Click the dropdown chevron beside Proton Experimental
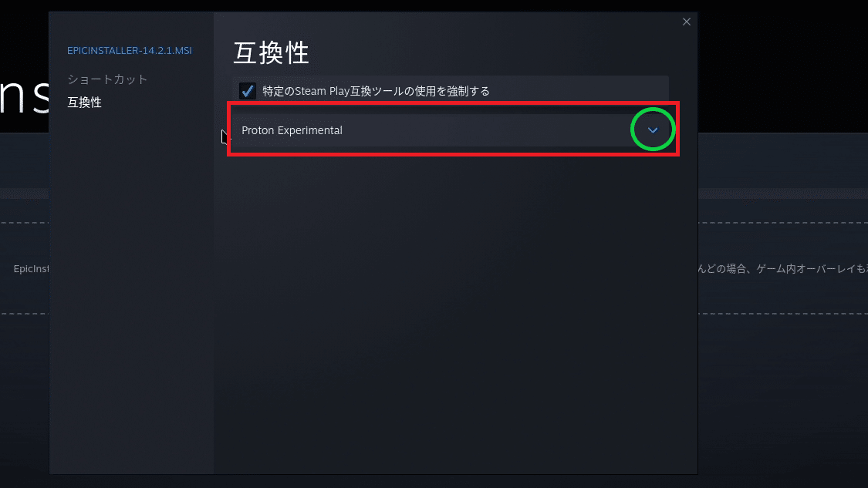 tap(653, 130)
